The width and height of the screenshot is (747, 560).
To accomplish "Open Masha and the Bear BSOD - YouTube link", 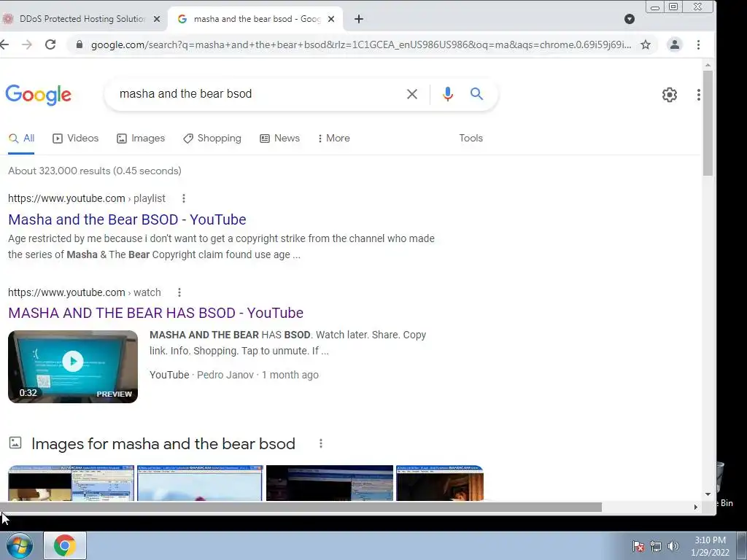I will point(127,219).
